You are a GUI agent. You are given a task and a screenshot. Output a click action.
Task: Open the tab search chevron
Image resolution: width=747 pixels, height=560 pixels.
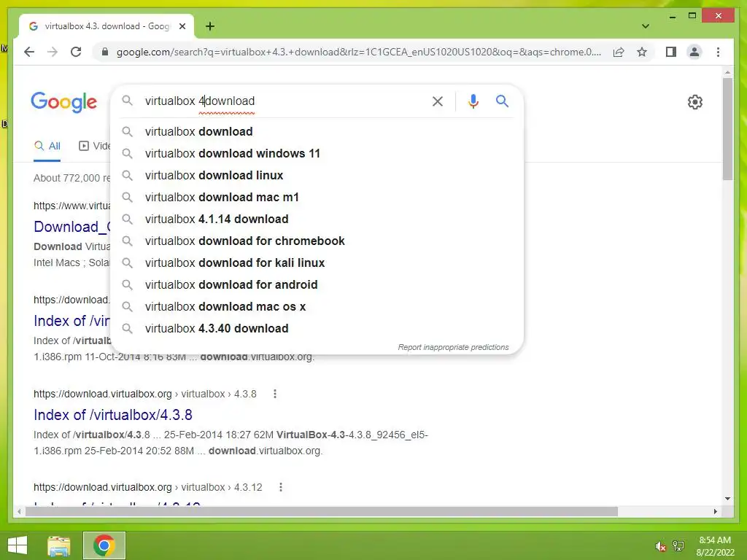pyautogui.click(x=645, y=26)
